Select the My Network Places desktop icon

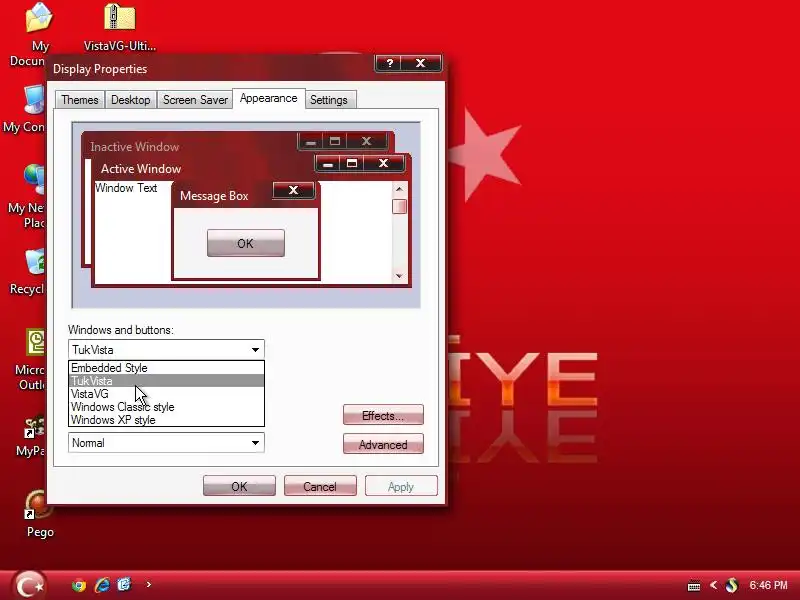point(33,180)
